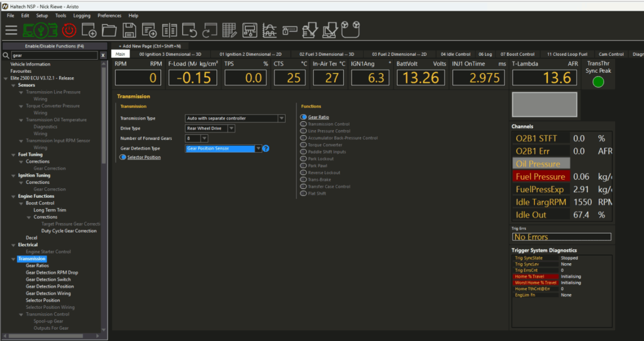Click the red power reset icon

pos(69,30)
